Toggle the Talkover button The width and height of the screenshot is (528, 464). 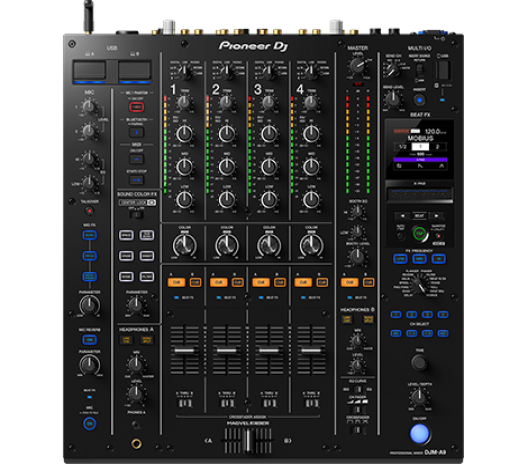click(89, 211)
